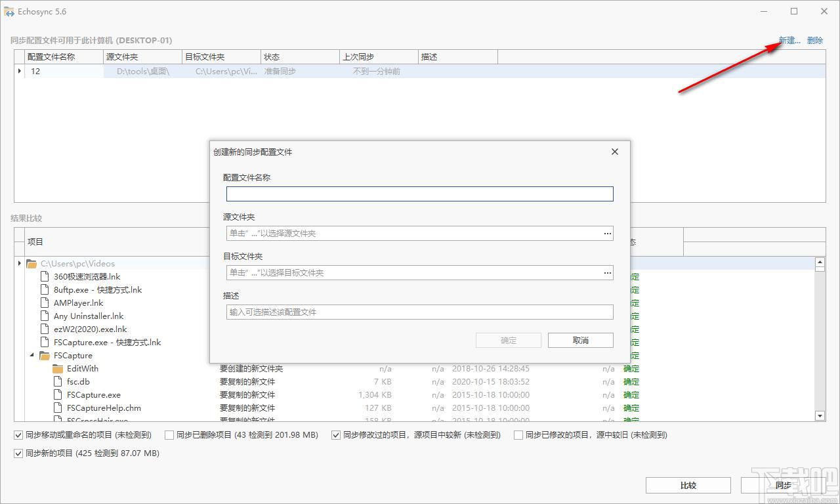This screenshot has width=840, height=504.
Task: Open source folder browse ellipsis button
Action: point(608,233)
